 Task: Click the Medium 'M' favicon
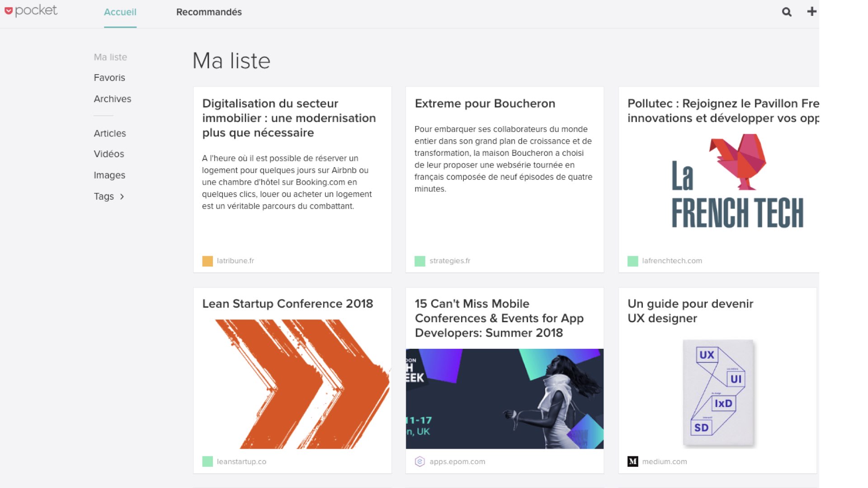633,461
